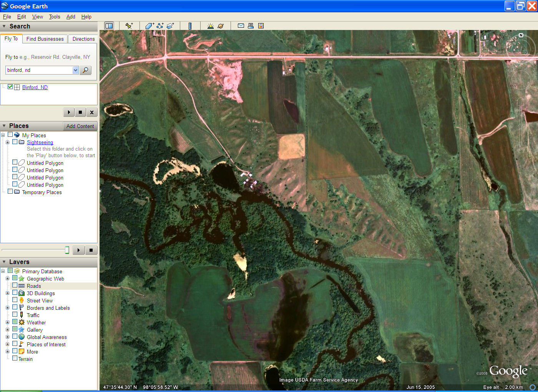Toggle the Borders and Labels checkbox

(x=15, y=307)
